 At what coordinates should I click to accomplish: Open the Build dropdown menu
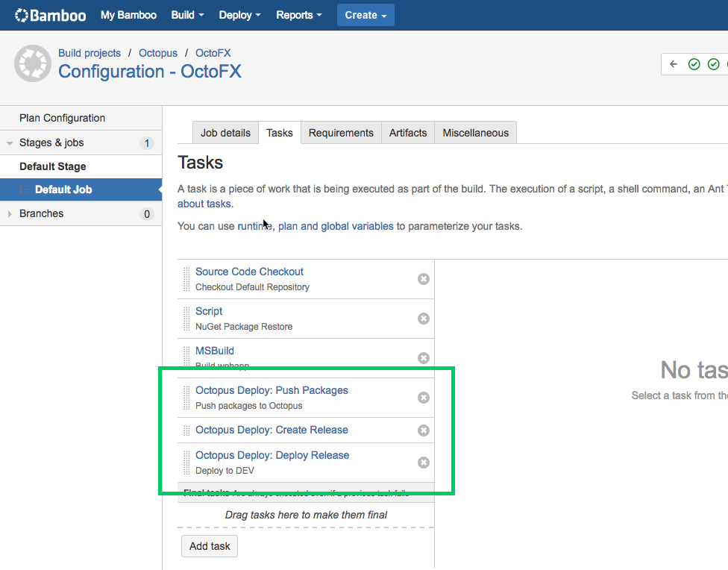pos(187,15)
